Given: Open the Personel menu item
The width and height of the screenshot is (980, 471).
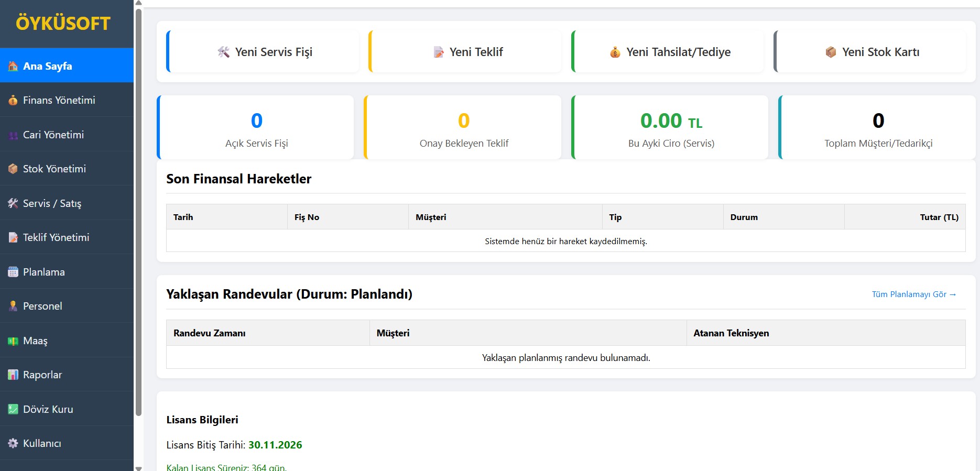Looking at the screenshot, I should coord(42,306).
